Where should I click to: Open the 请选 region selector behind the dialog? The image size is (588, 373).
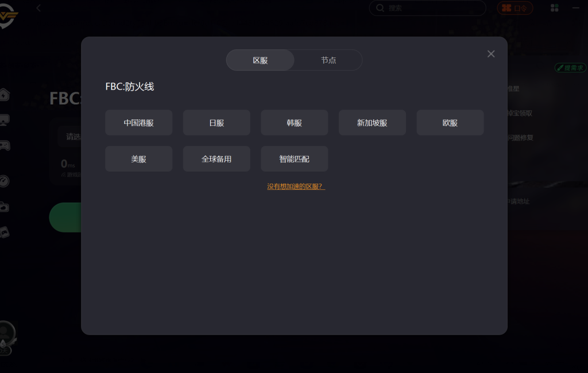[x=69, y=137]
